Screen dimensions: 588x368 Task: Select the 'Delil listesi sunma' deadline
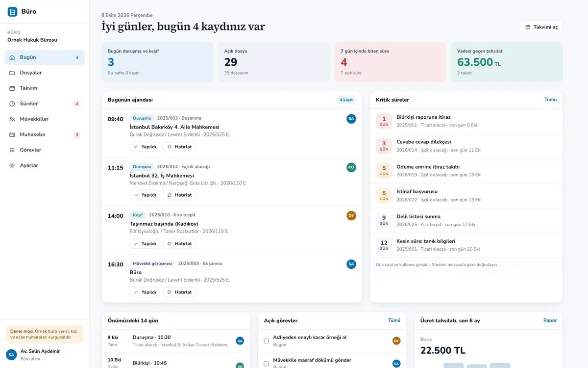click(x=466, y=220)
